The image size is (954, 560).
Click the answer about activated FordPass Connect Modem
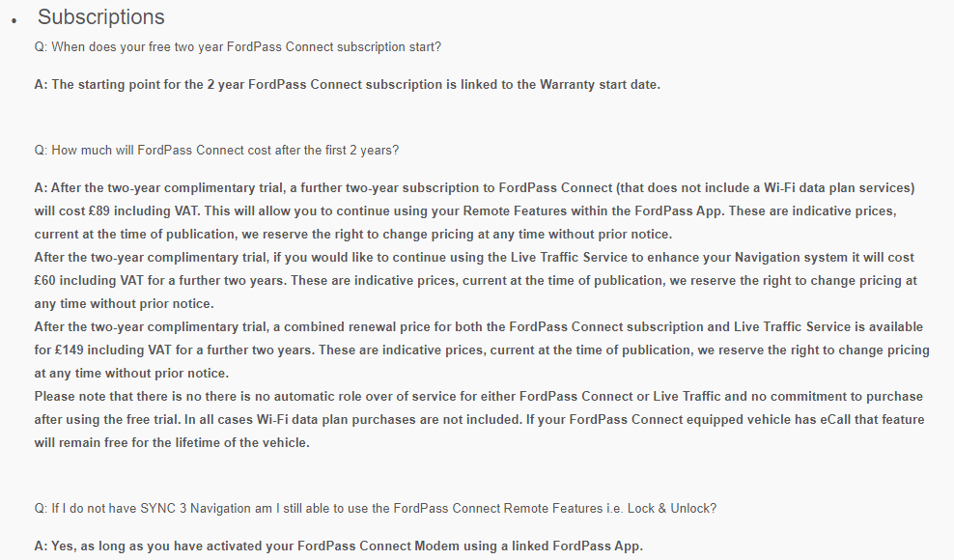pyautogui.click(x=338, y=546)
